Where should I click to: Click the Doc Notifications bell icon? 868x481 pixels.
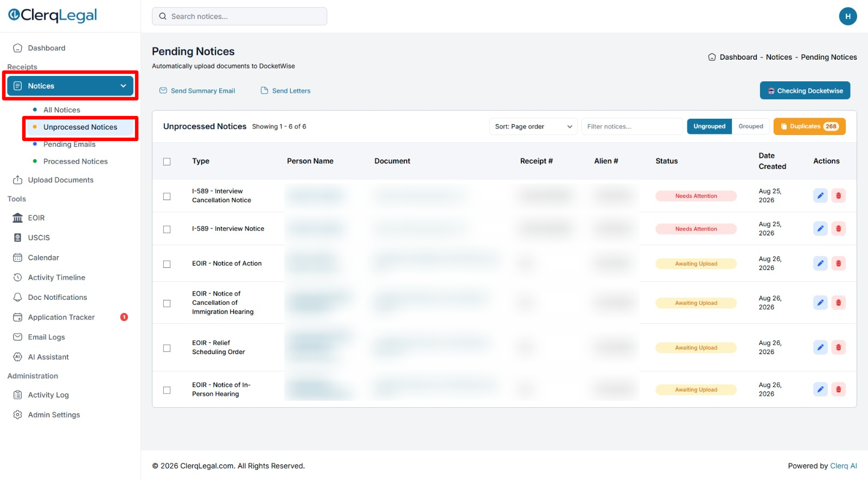click(x=17, y=297)
